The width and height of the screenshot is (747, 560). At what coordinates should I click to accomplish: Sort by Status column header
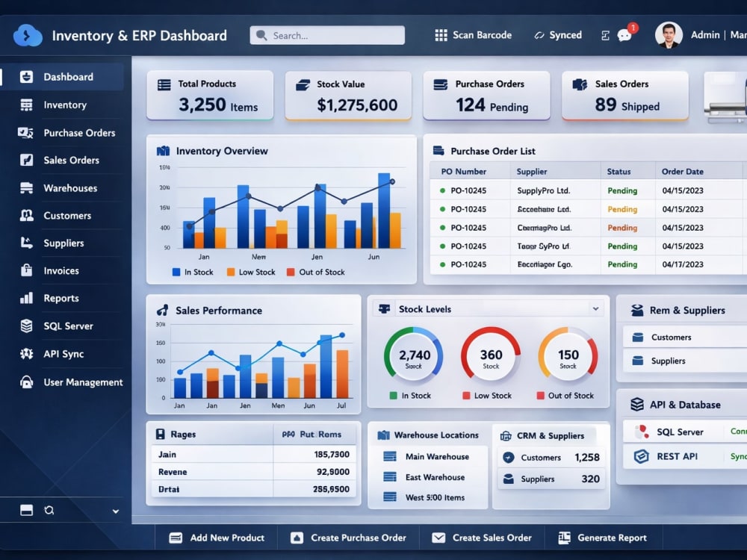pos(619,172)
